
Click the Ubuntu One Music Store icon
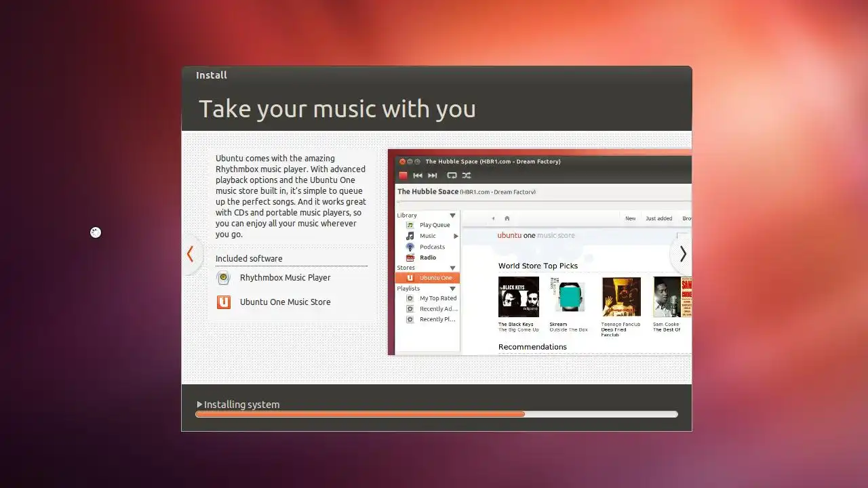pyautogui.click(x=223, y=302)
